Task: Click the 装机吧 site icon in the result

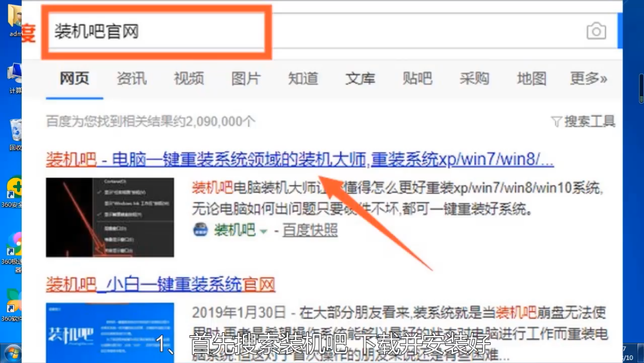Action: point(200,231)
